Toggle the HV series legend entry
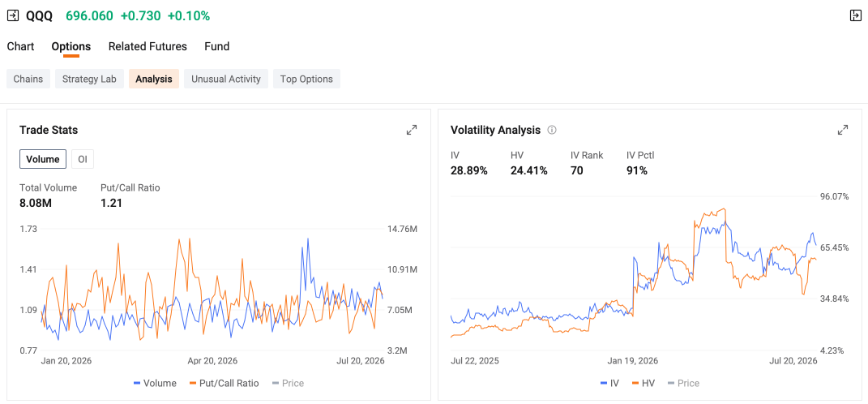The width and height of the screenshot is (868, 404). click(644, 383)
